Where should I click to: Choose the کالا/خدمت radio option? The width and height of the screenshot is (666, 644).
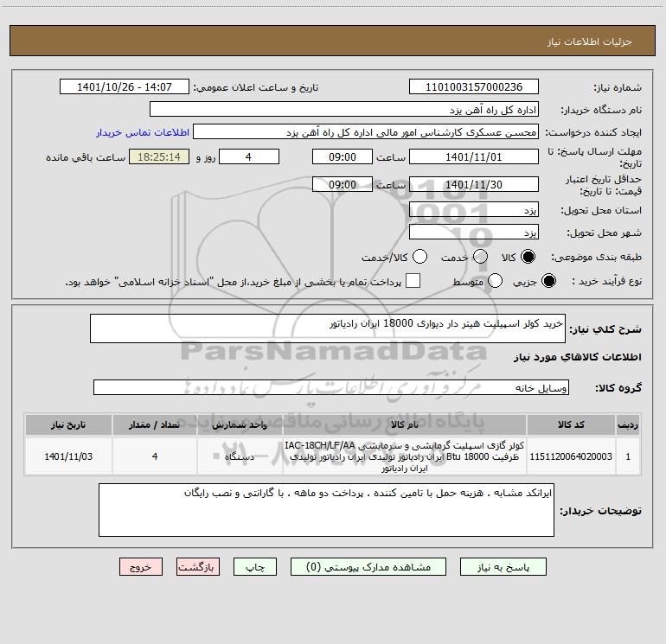pyautogui.click(x=419, y=257)
